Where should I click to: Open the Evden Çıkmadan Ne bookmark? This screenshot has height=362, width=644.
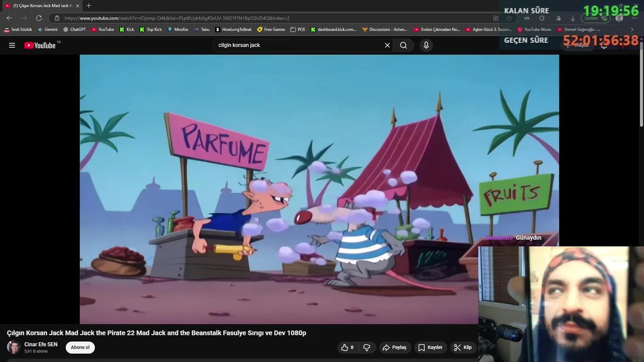437,30
